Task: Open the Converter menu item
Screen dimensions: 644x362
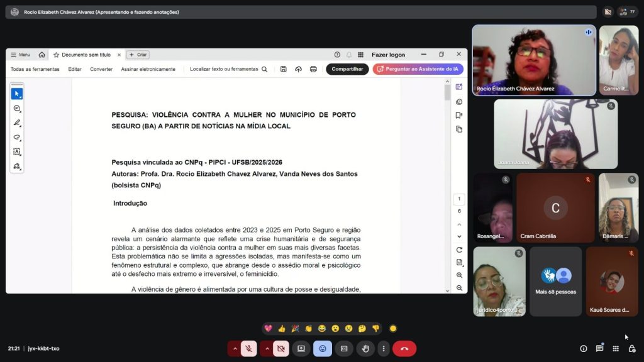Action: tap(101, 69)
